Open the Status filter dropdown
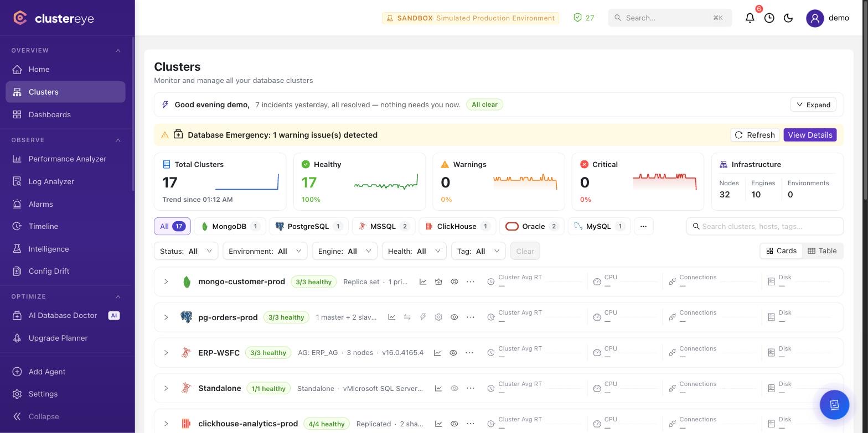This screenshot has height=433, width=868. tap(186, 251)
